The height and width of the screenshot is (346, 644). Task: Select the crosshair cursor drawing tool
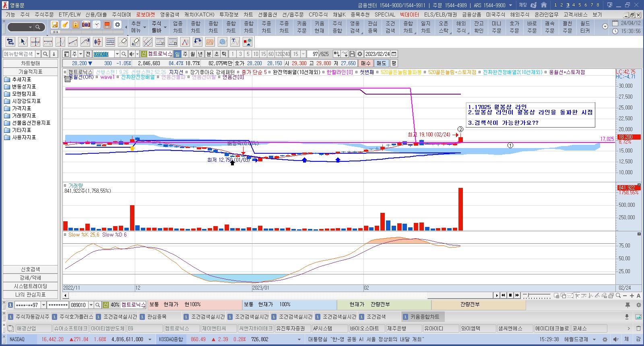35,42
